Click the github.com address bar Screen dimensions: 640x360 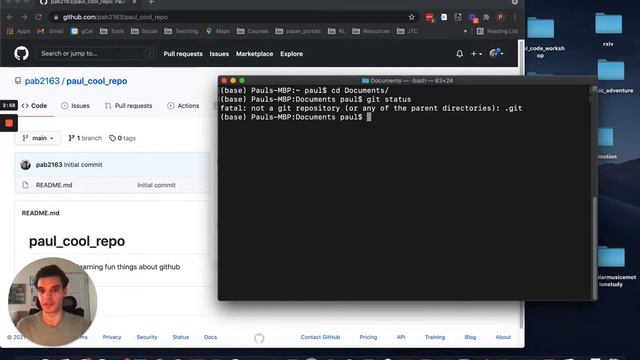pyautogui.click(x=233, y=17)
